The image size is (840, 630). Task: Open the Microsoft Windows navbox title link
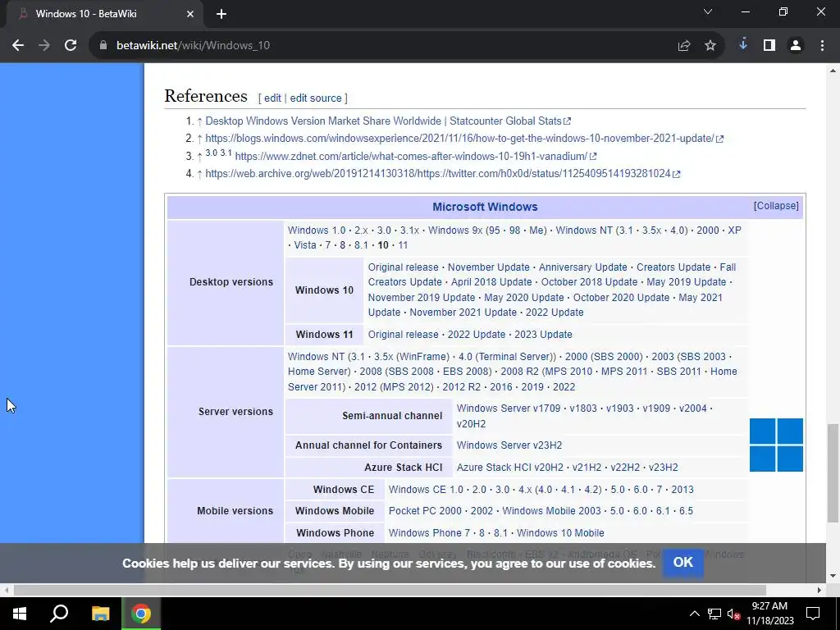tap(485, 207)
